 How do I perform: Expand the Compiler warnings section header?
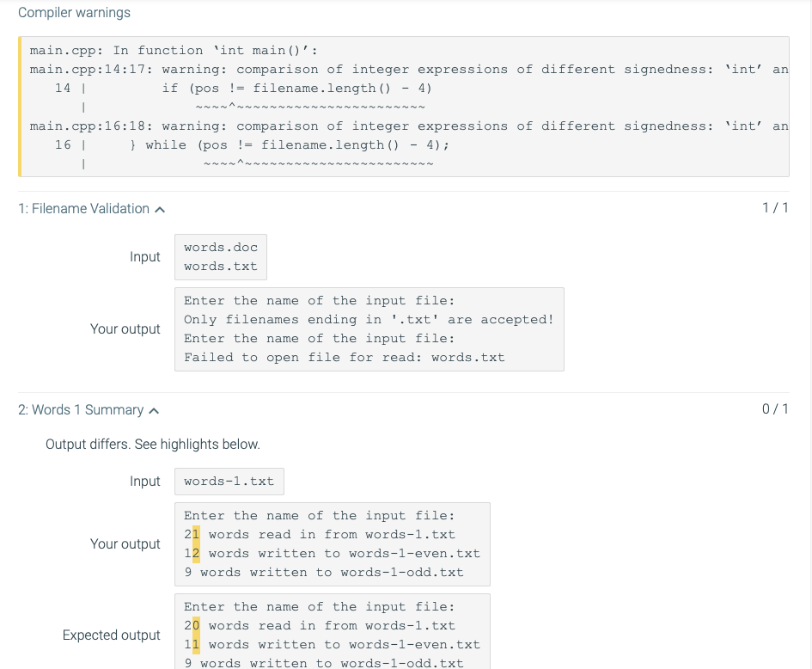pyautogui.click(x=73, y=12)
